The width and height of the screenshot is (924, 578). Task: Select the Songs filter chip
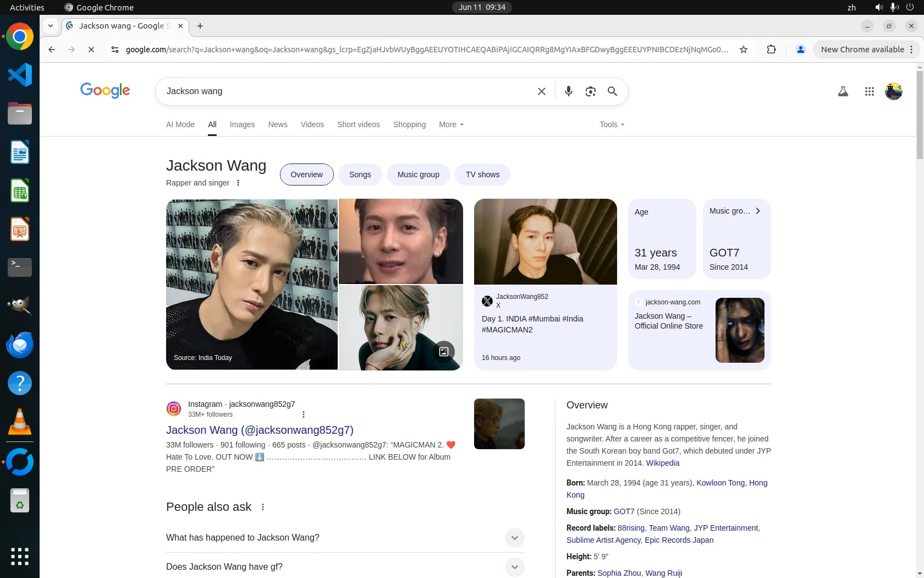tap(360, 175)
